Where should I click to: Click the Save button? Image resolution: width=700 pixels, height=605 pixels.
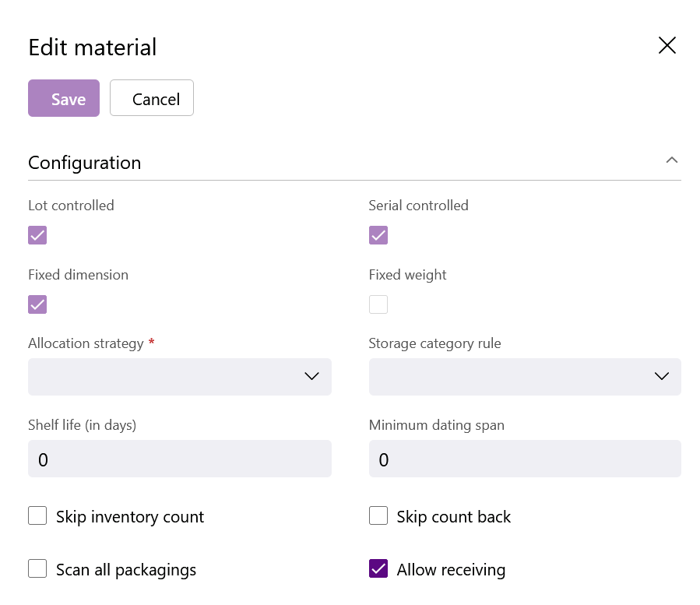coord(64,98)
